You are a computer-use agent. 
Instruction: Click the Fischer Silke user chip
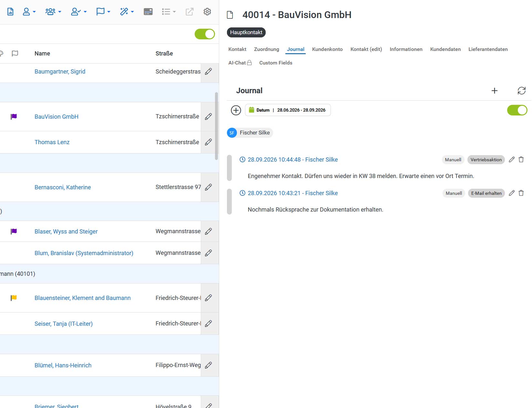pos(250,133)
